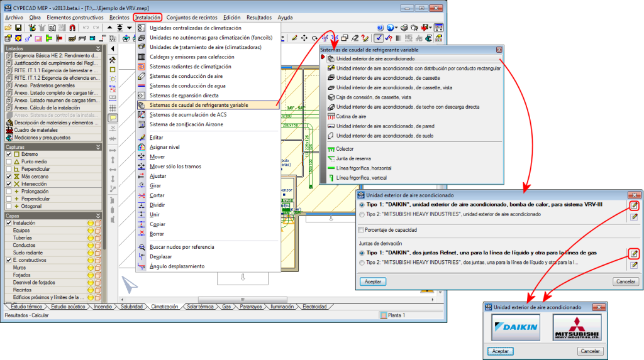Viewport: 644px width, 360px height.
Task: Click the overlapping squares copy icon
Action: pos(345,38)
